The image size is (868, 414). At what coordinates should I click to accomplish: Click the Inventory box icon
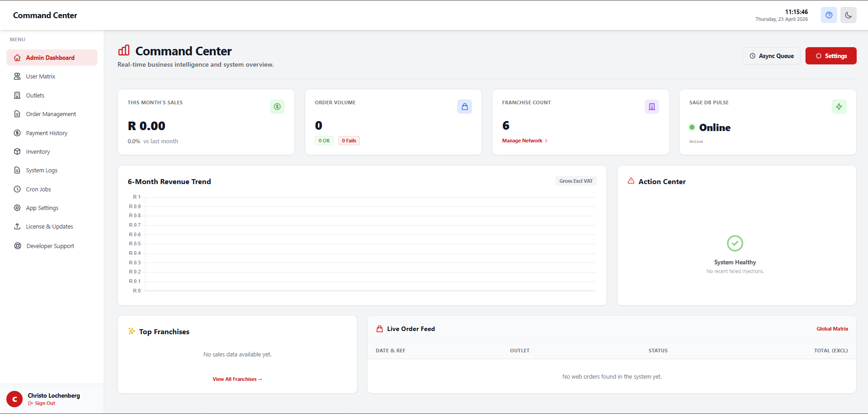(17, 151)
